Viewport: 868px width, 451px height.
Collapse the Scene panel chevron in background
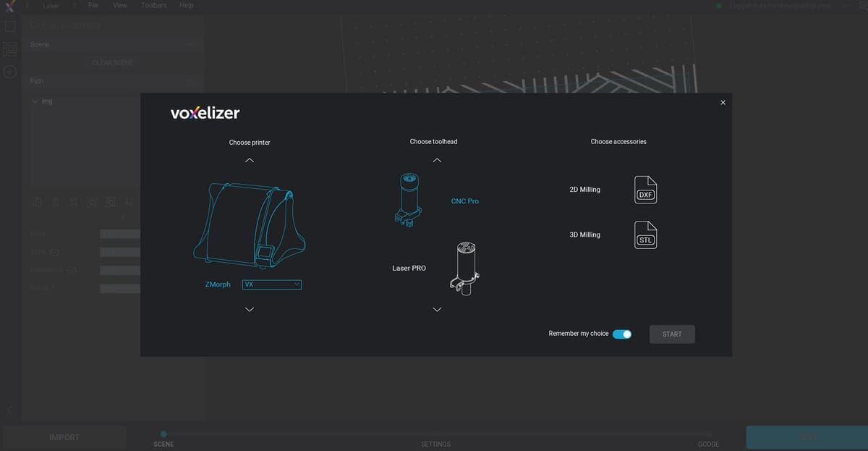(190, 45)
